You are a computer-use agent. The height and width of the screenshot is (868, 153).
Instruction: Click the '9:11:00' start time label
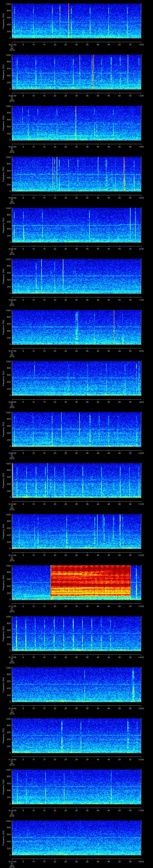pyautogui.click(x=12, y=555)
